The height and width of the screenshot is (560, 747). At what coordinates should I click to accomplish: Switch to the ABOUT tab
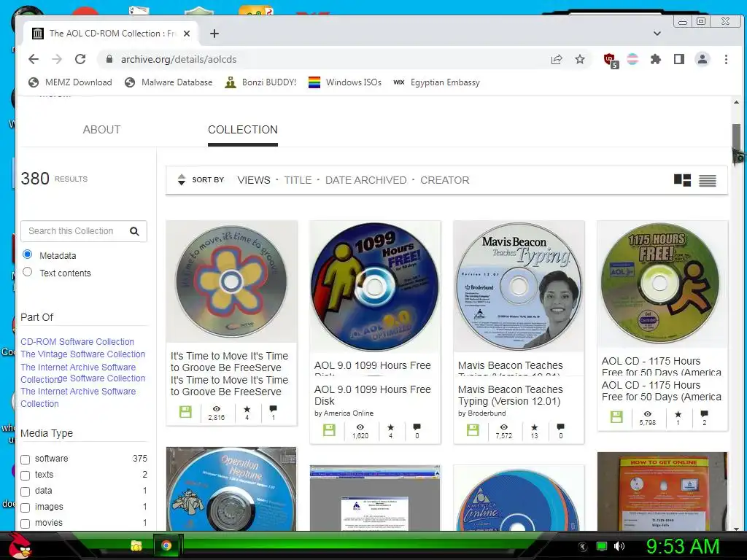101,130
